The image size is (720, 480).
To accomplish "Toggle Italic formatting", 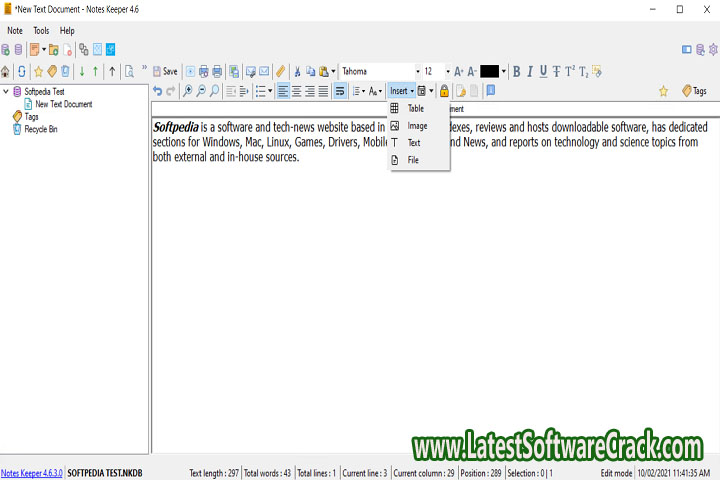I will tap(530, 71).
